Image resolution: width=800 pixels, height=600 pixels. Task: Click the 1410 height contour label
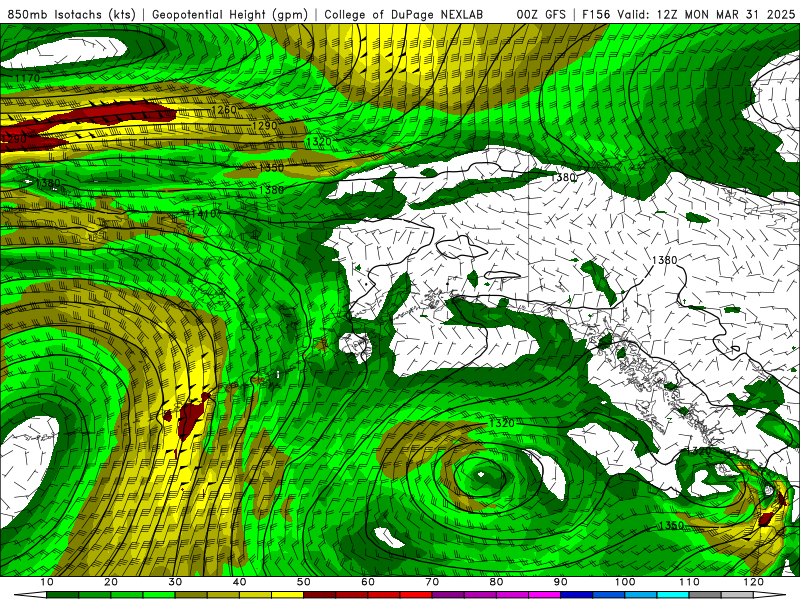pyautogui.click(x=204, y=213)
